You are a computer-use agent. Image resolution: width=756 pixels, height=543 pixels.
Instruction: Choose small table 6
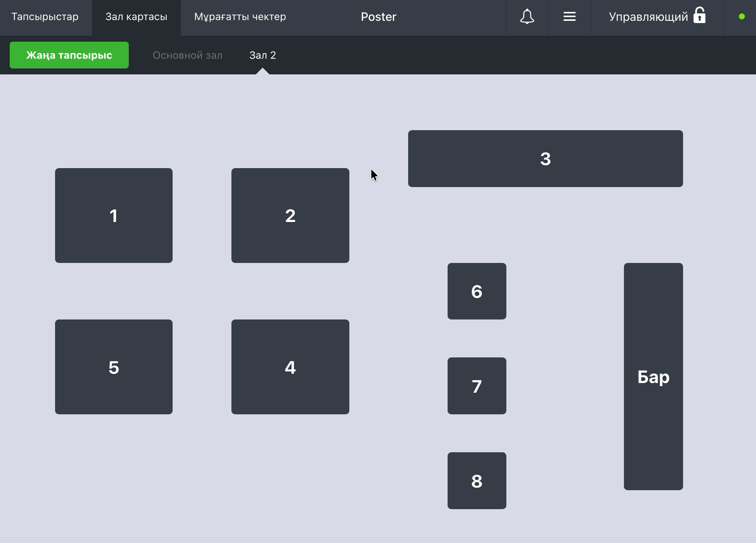477,291
